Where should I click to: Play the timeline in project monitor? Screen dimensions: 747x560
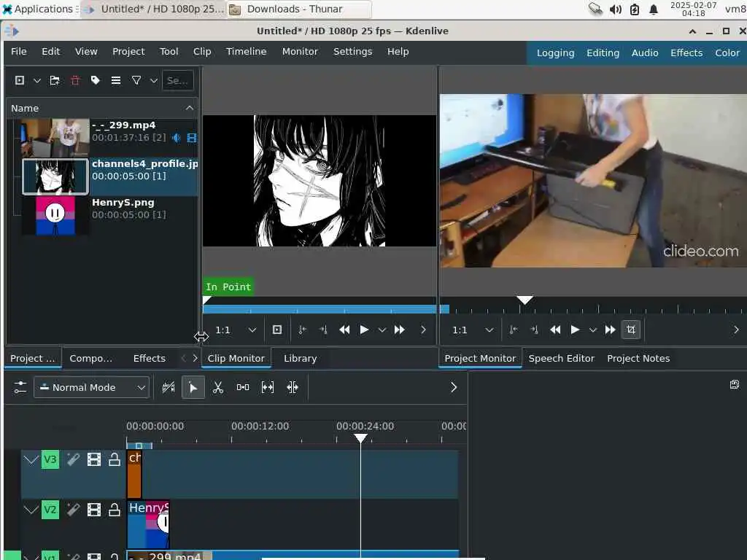(575, 330)
